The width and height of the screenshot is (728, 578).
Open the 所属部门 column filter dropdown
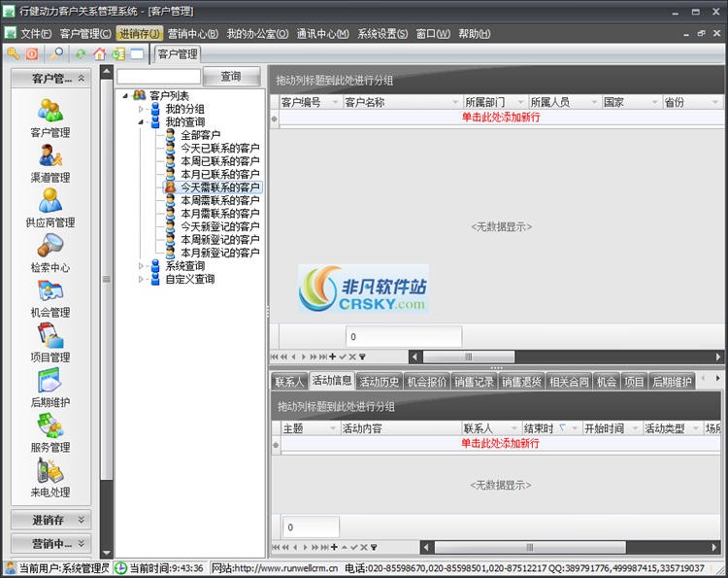click(521, 102)
